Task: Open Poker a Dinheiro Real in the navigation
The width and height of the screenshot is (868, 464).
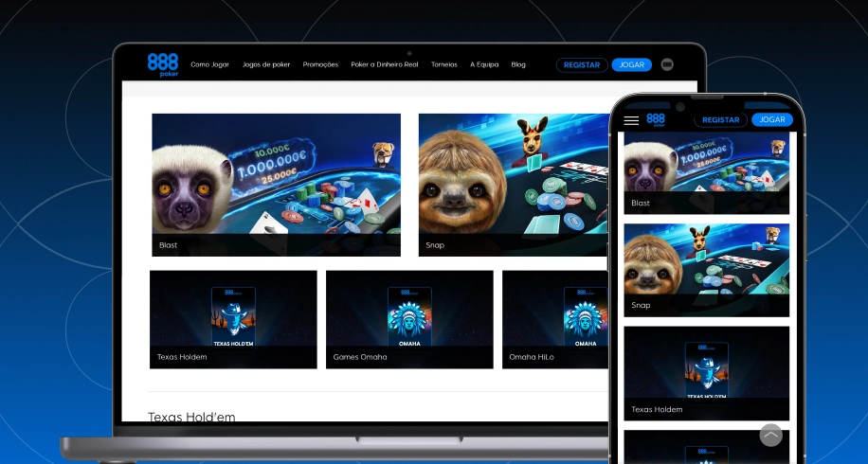Action: click(x=385, y=64)
